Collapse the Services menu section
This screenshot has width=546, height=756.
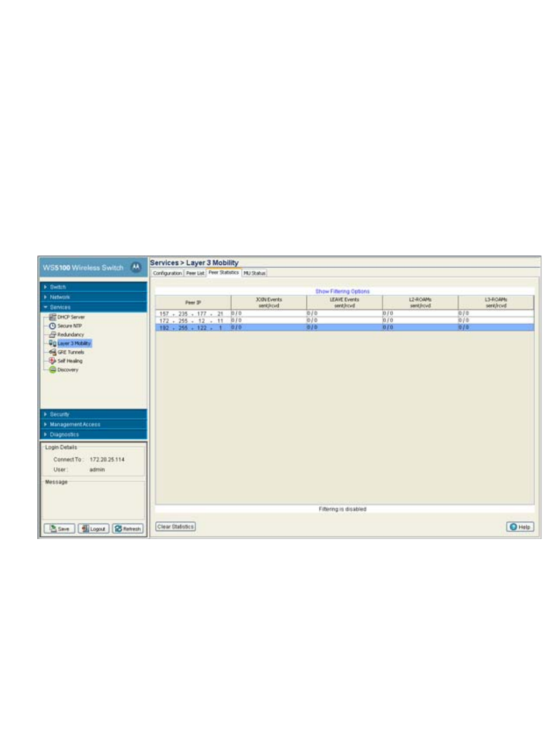coord(93,307)
